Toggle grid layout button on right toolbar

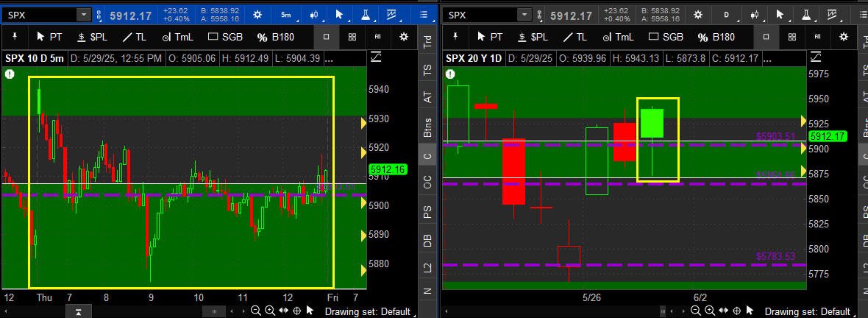792,37
